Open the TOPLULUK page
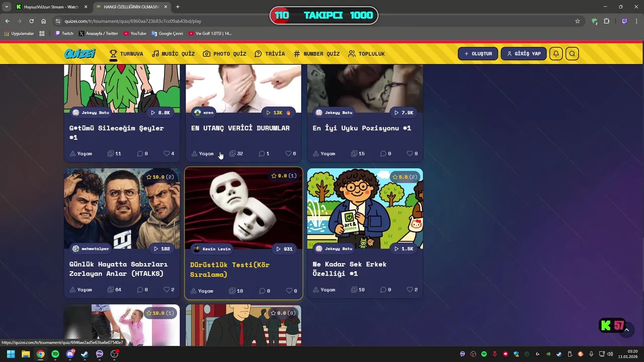This screenshot has height=362, width=644. pyautogui.click(x=366, y=54)
